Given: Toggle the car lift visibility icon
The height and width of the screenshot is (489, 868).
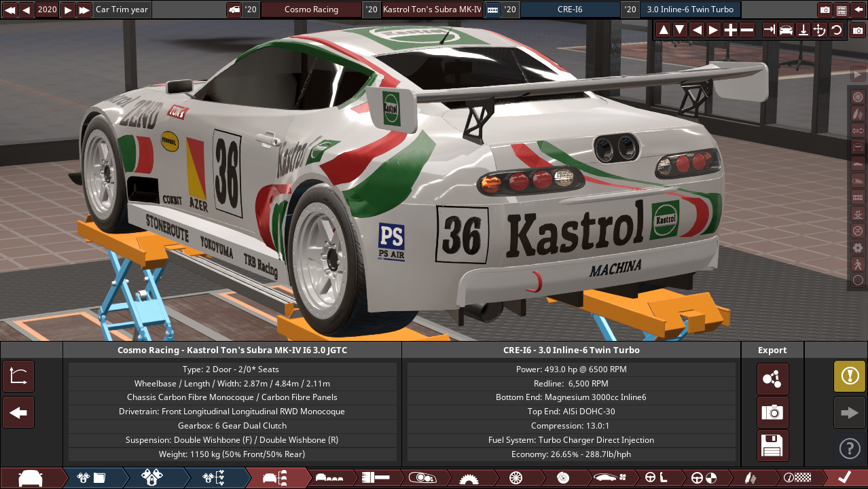Looking at the screenshot, I should (858, 213).
